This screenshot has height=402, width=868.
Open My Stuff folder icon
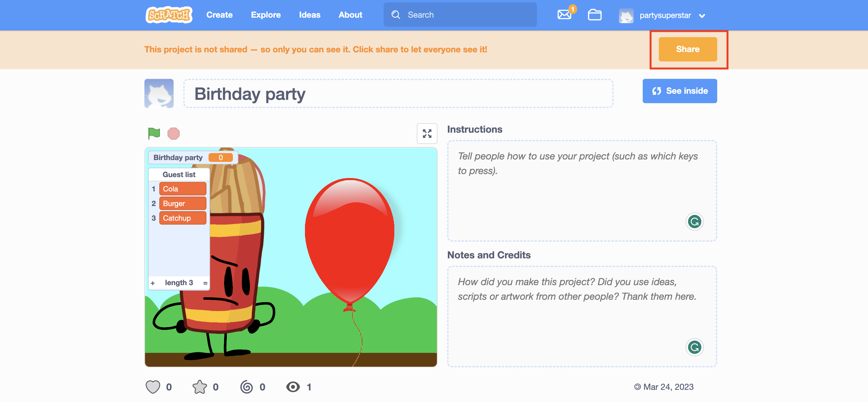[594, 15]
